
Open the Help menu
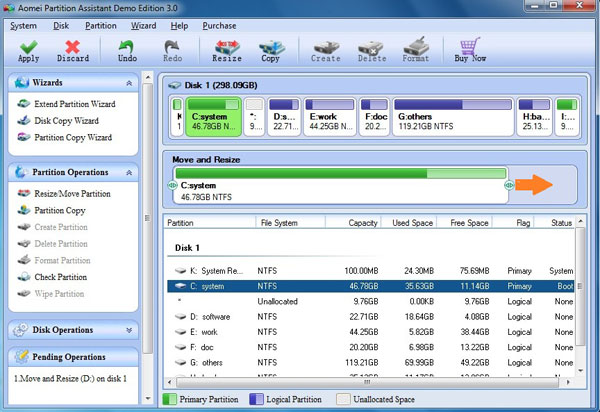(x=179, y=26)
